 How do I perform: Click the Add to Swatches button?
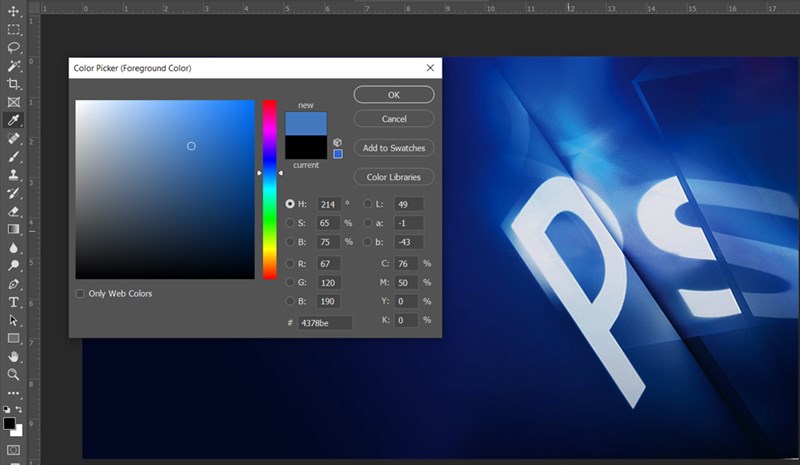point(394,148)
